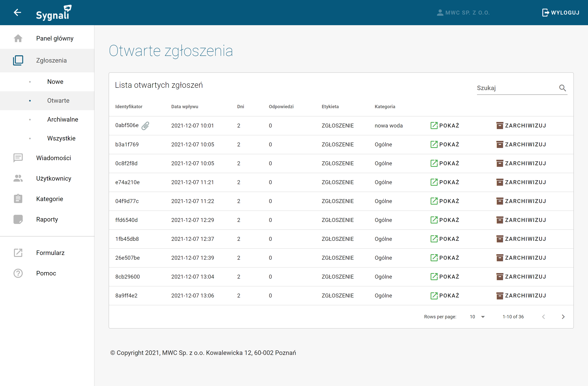The height and width of the screenshot is (386, 588).
Task: Go to next page of results
Action: 563,317
